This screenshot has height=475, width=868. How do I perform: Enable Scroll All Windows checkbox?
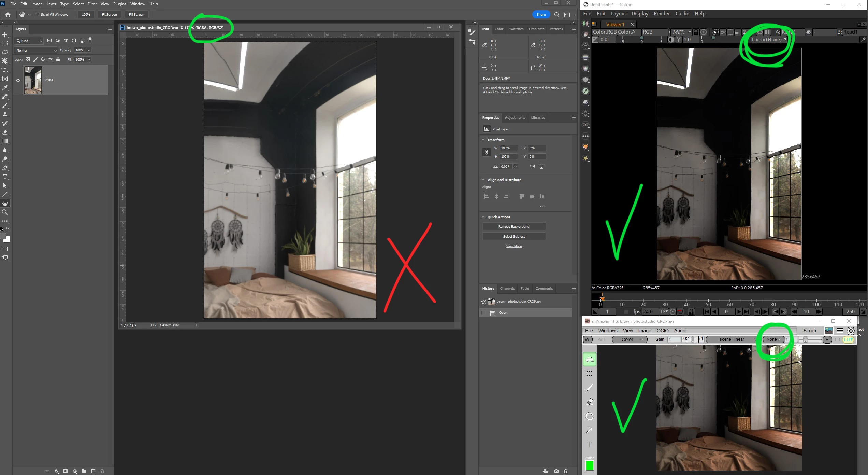click(38, 14)
